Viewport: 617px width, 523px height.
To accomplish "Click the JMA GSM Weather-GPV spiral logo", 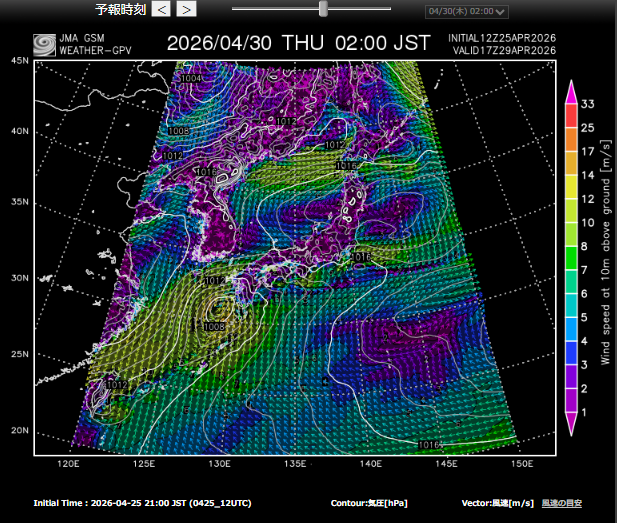I will tap(45, 44).
